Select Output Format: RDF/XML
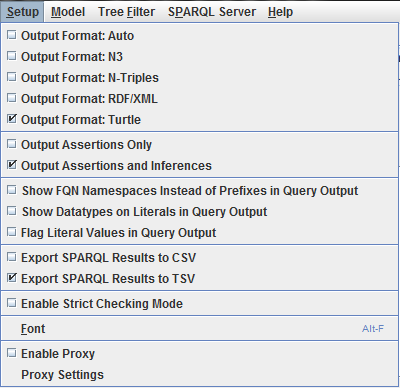Screen dimensions: 400x388 [199, 98]
